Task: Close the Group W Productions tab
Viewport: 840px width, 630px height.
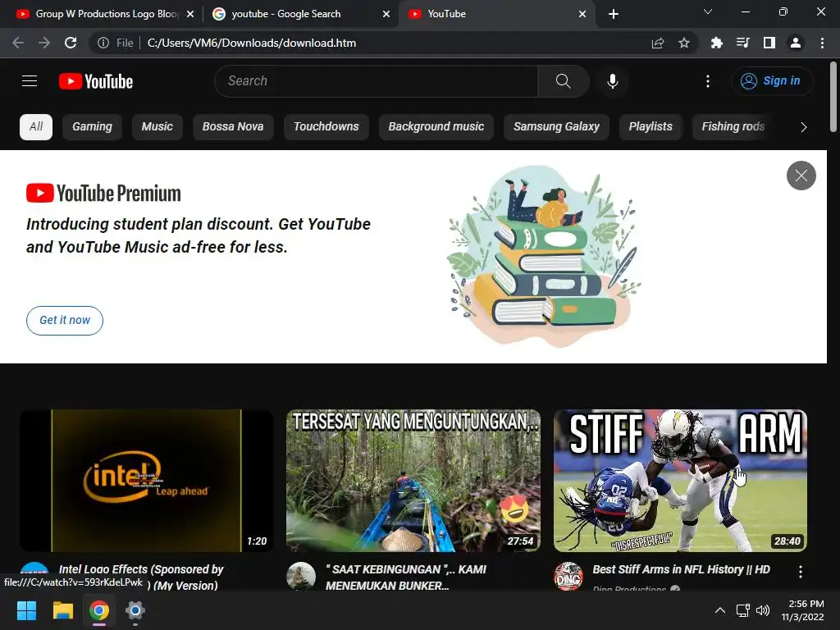Action: point(190,14)
